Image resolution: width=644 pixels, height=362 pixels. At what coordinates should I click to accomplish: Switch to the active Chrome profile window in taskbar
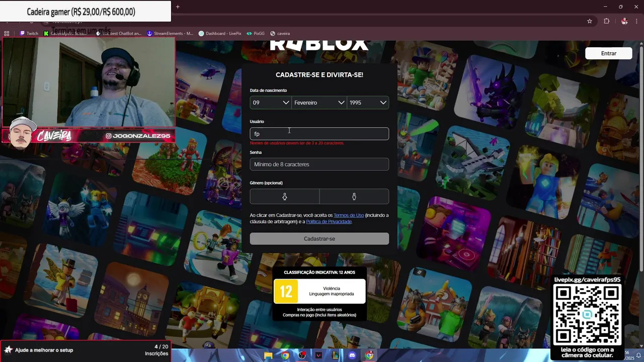click(369, 355)
